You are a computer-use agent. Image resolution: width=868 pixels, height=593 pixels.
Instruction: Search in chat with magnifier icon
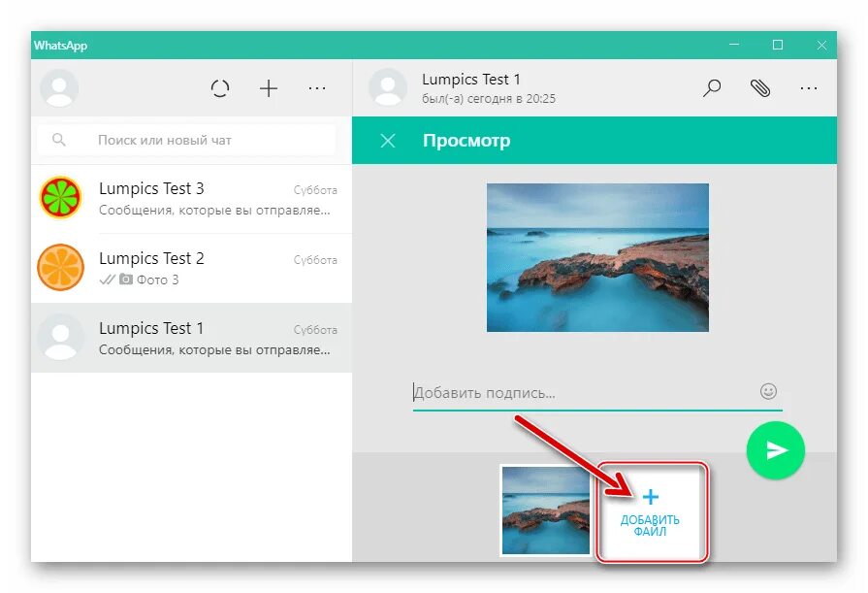[x=712, y=87]
